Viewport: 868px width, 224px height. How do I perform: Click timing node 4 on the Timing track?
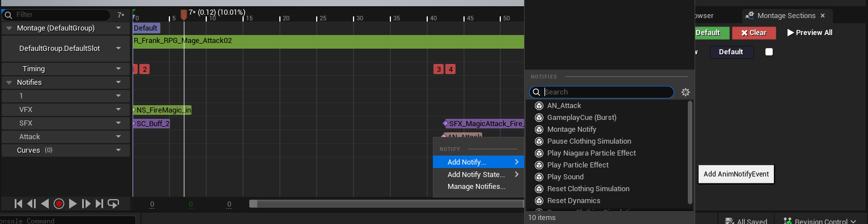tap(450, 70)
